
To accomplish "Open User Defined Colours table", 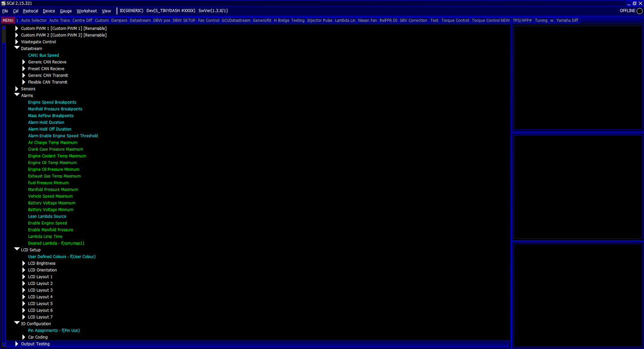I will (x=62, y=257).
